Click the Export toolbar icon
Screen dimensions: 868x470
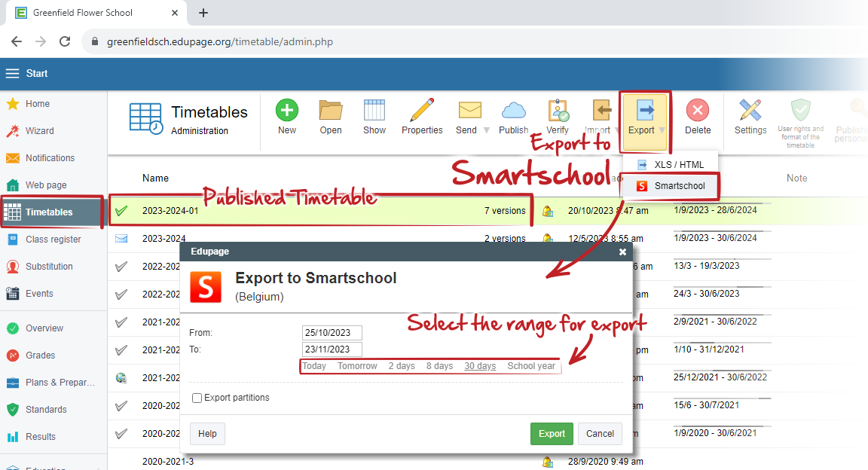tap(645, 110)
